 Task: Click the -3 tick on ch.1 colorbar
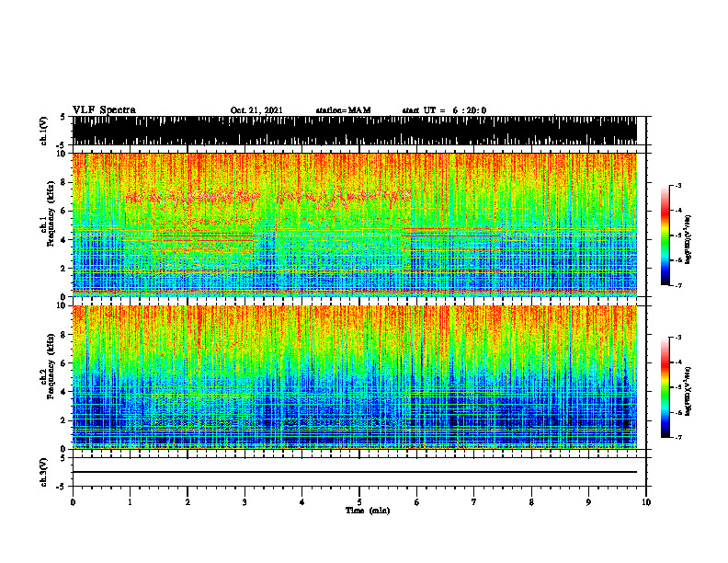pos(678,185)
